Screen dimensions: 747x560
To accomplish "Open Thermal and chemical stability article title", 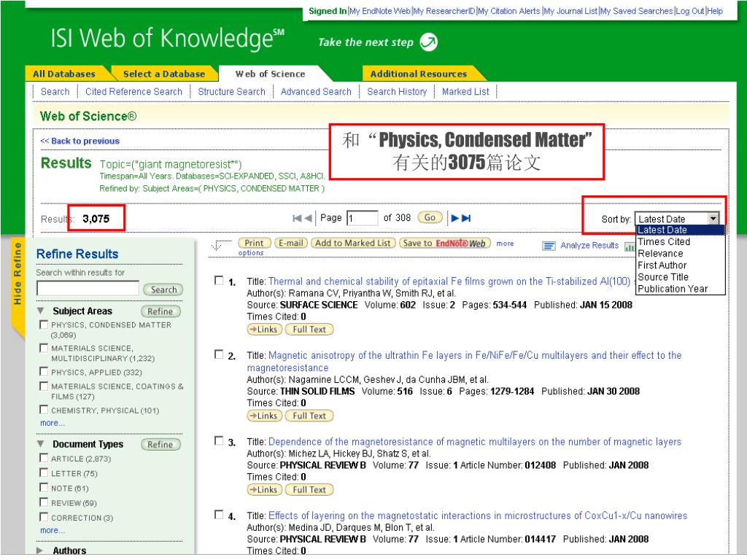I will 449,281.
